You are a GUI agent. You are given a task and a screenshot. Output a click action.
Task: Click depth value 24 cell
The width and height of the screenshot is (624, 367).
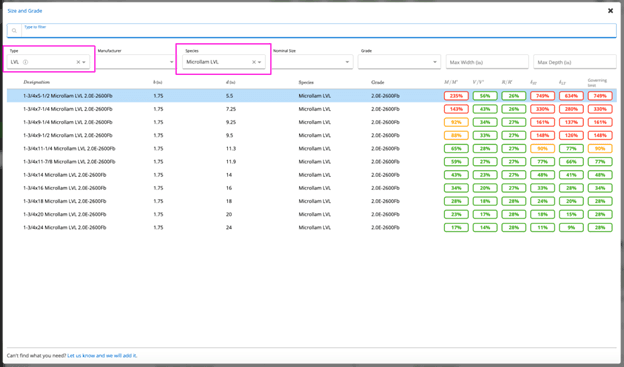point(229,227)
